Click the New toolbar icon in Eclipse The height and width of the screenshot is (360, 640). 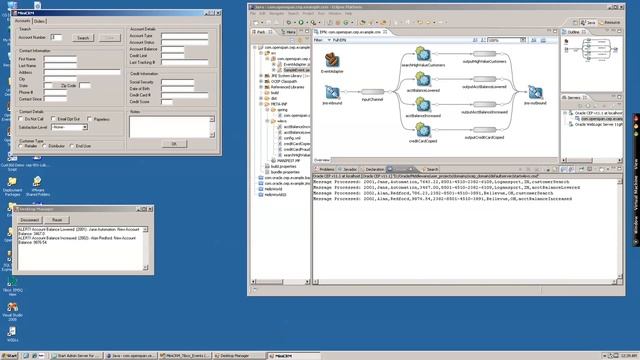[256, 22]
